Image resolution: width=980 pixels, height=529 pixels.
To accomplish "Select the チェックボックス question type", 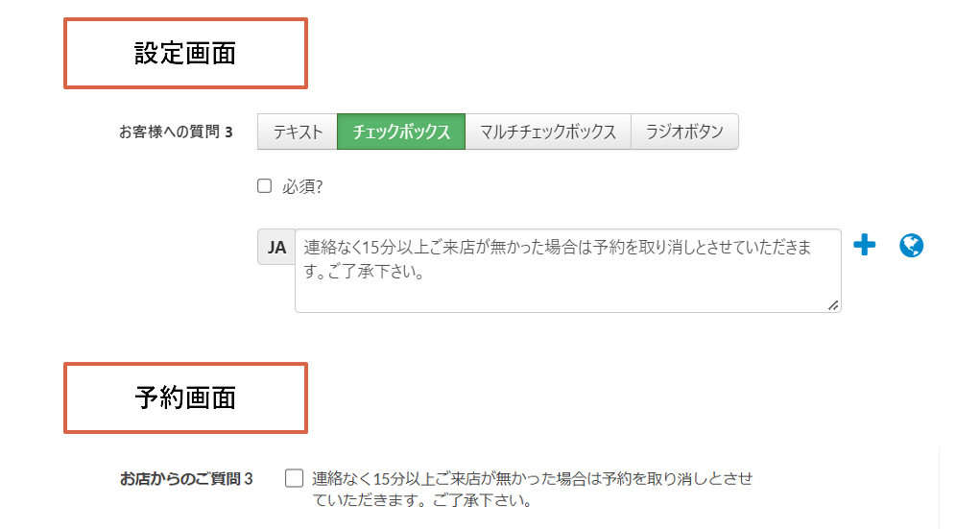I will pyautogui.click(x=401, y=132).
